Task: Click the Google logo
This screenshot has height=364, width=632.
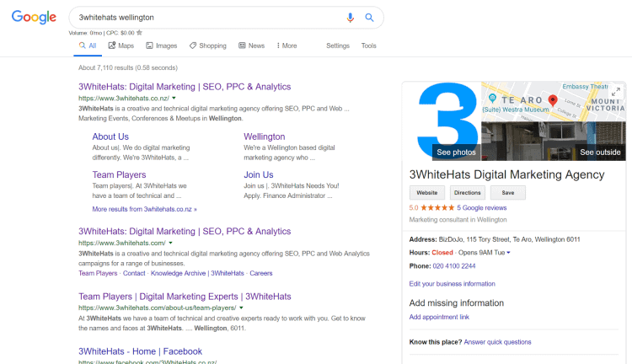Action: tap(34, 18)
